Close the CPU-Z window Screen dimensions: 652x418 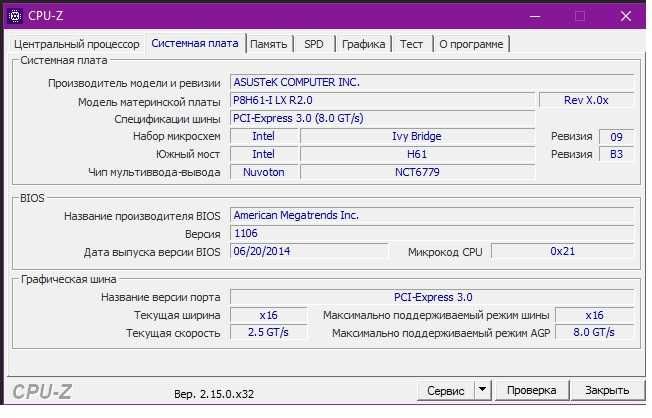pos(626,17)
